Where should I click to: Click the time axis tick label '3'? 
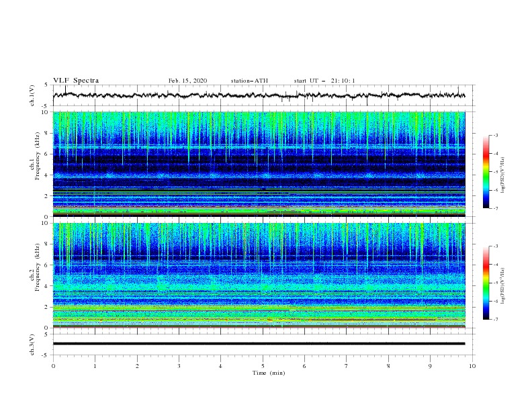[x=179, y=366]
